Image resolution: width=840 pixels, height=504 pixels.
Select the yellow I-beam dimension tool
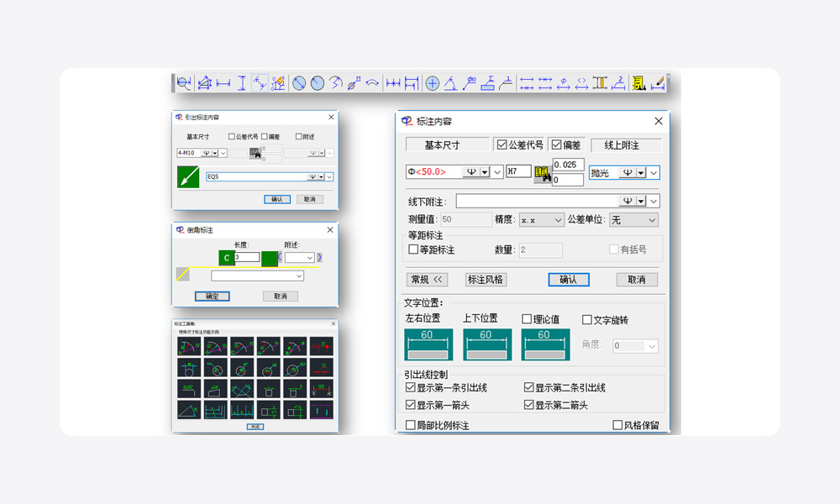coord(600,83)
